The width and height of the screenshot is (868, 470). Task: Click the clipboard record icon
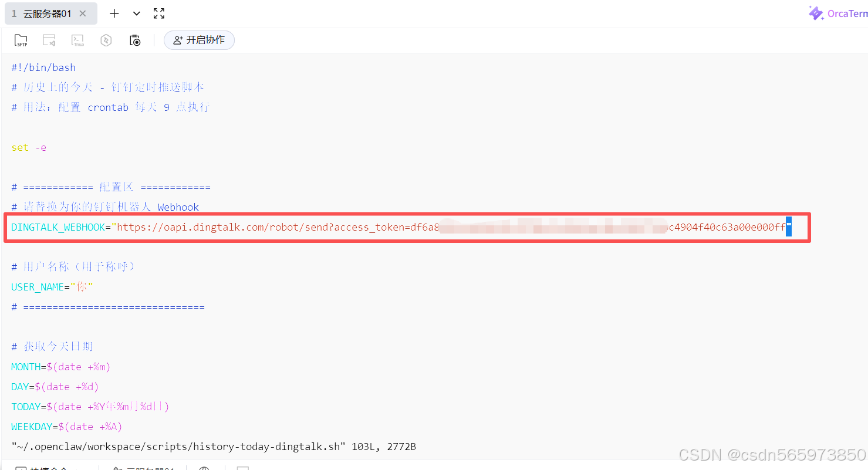pos(135,40)
